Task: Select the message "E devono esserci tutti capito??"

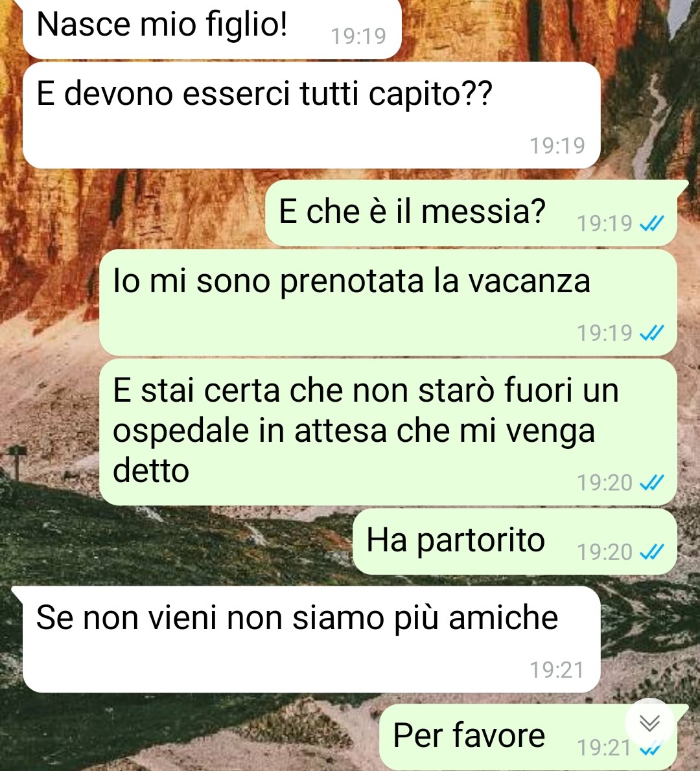Action: (311, 115)
